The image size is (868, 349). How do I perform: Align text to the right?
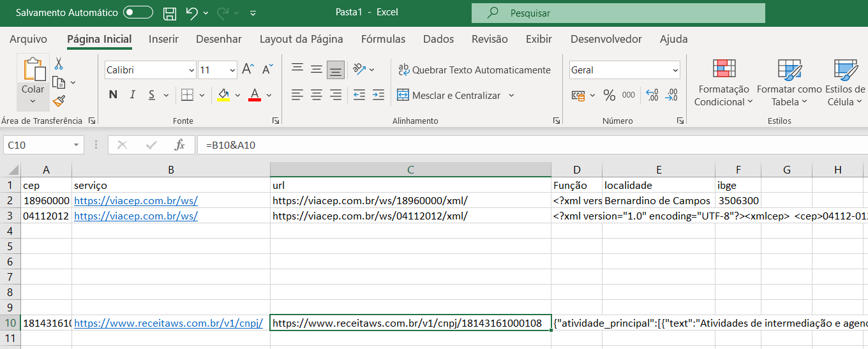point(336,95)
